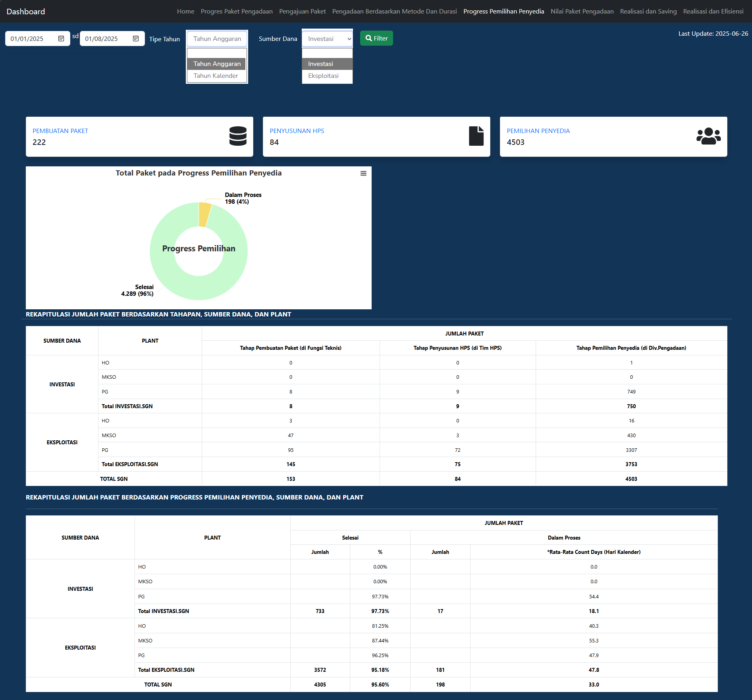Image resolution: width=752 pixels, height=700 pixels.
Task: Click the document icon in Penyusunan HPS card
Action: 476,136
